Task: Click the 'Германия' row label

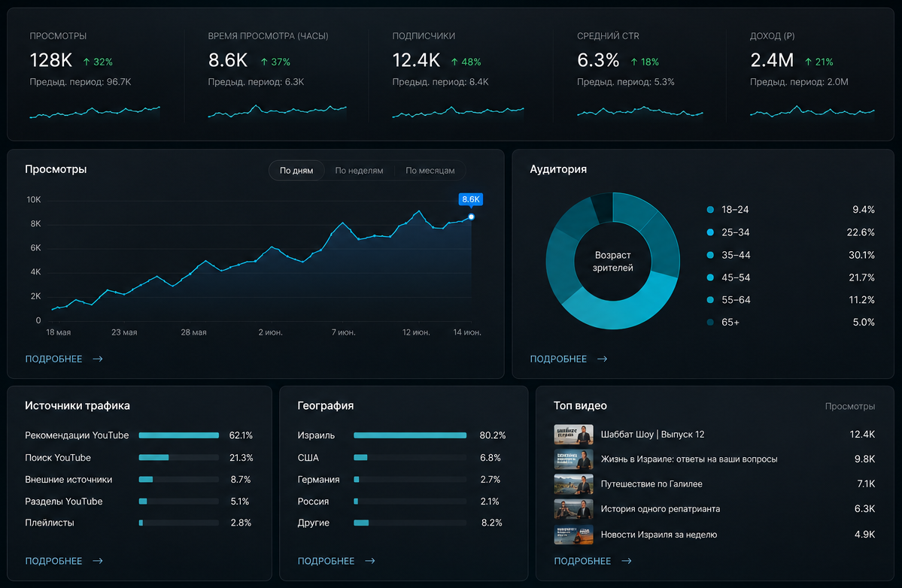Action: 318,480
